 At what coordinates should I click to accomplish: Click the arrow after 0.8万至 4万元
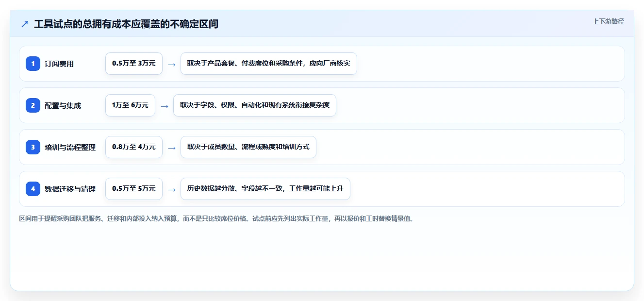(171, 148)
